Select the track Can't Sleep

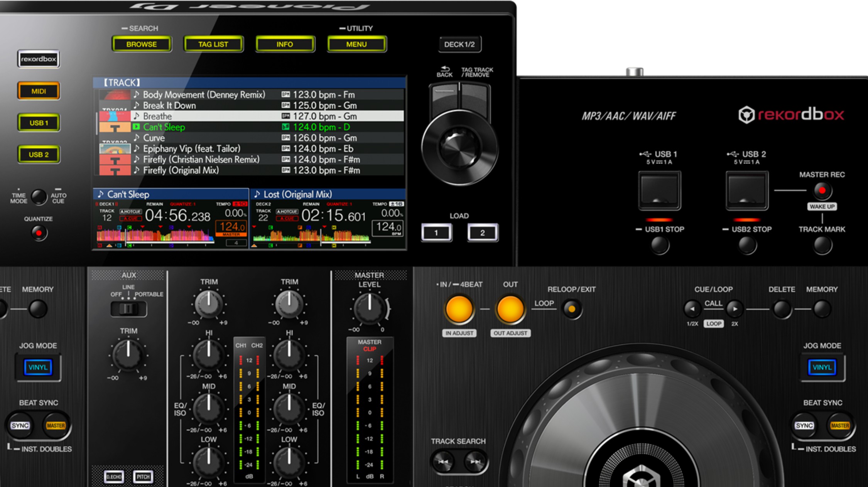click(164, 127)
